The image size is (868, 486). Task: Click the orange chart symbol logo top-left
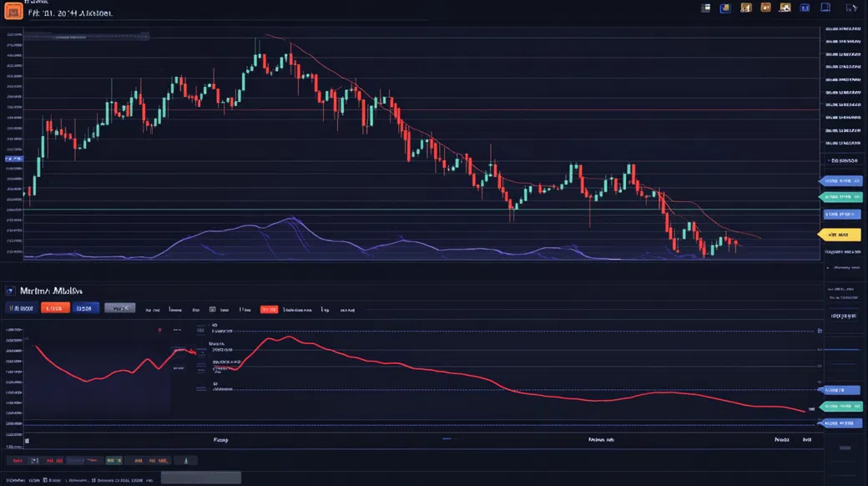point(14,9)
